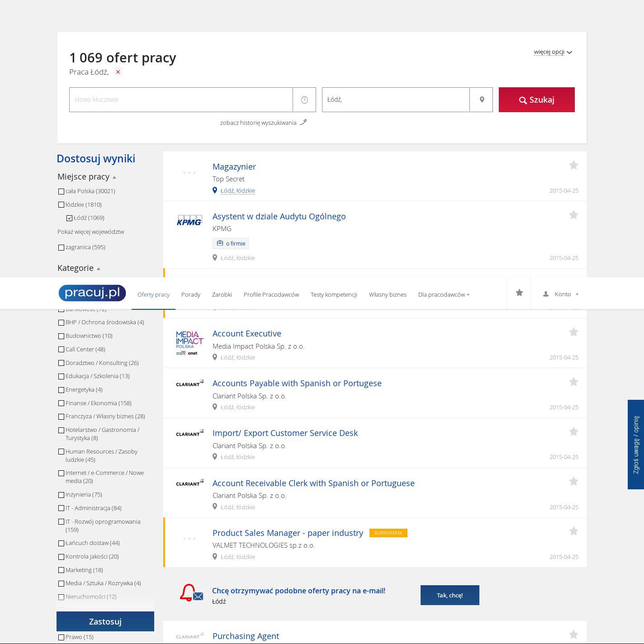
Task: Open the Dla pracodawców dropdown menu
Action: pyautogui.click(x=444, y=294)
